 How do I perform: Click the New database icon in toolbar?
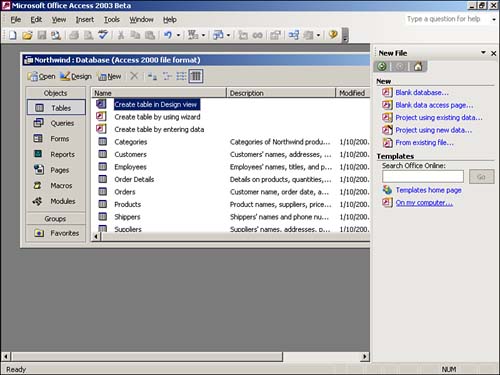click(x=13, y=35)
